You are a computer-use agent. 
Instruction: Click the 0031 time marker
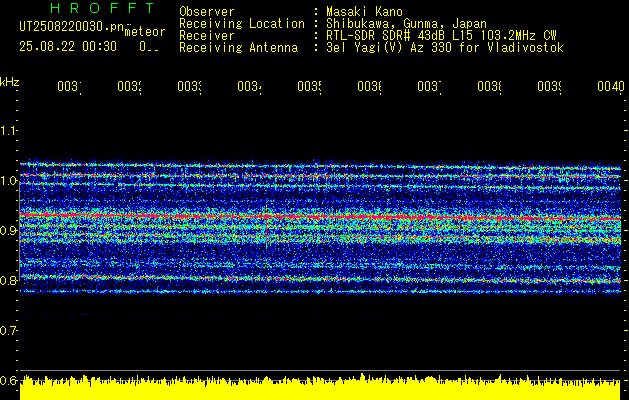[69, 86]
